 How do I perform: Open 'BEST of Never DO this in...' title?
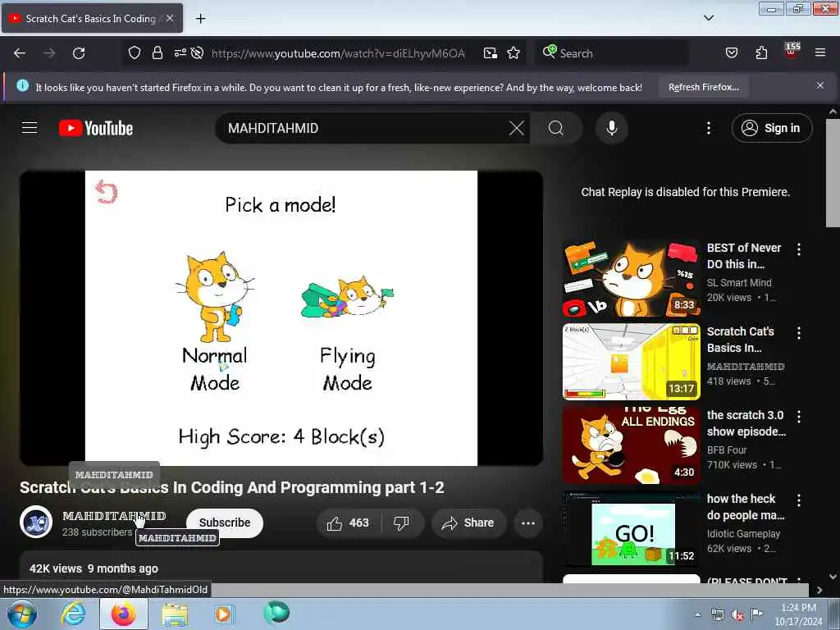tap(744, 256)
